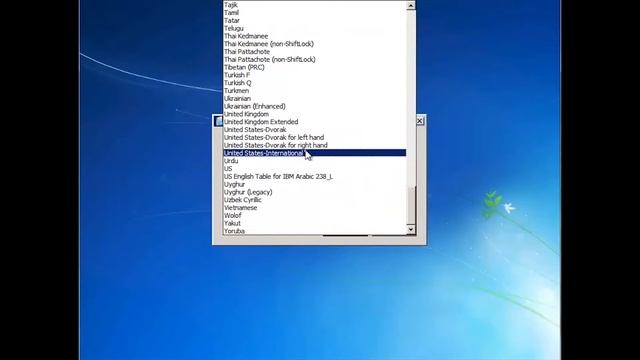Viewport: 640px width, 360px height.
Task: Pick US English Table for IBM Arabic
Action: click(x=315, y=176)
